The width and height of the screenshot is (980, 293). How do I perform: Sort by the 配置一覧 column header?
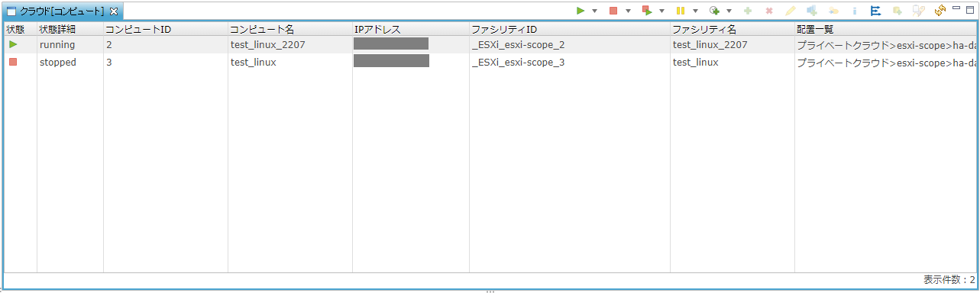pyautogui.click(x=886, y=29)
